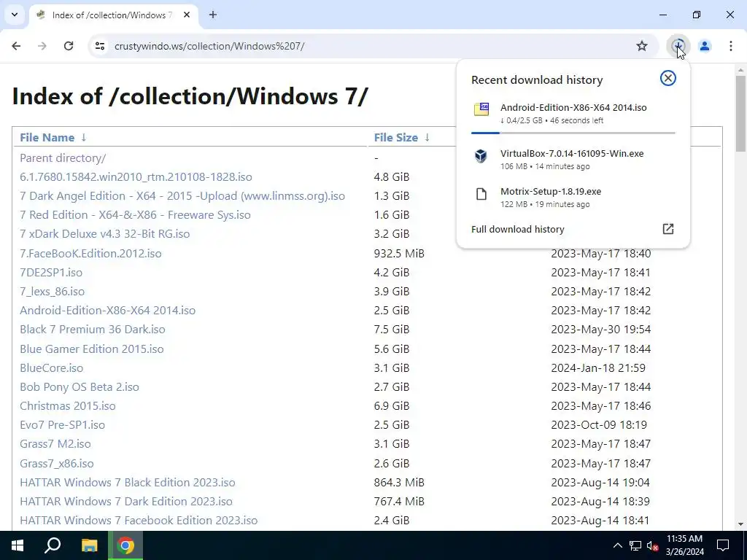Sort the list by File Size header
The image size is (747, 560).
click(x=396, y=138)
